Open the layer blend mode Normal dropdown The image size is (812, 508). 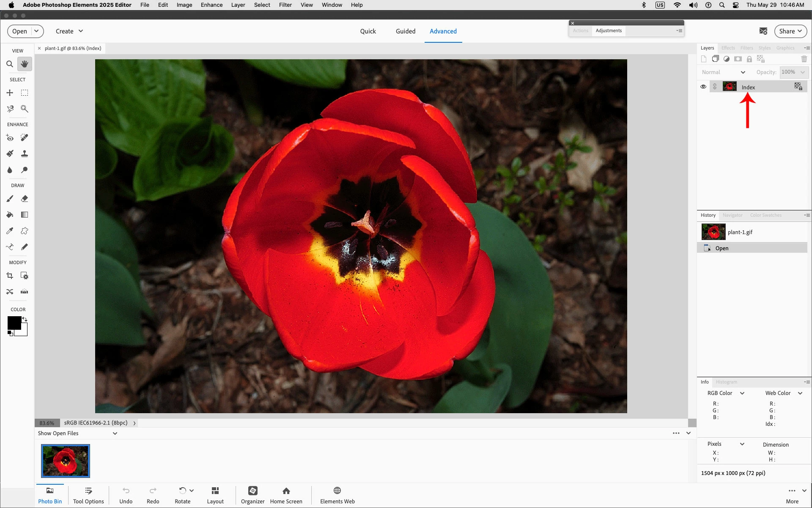pyautogui.click(x=723, y=72)
